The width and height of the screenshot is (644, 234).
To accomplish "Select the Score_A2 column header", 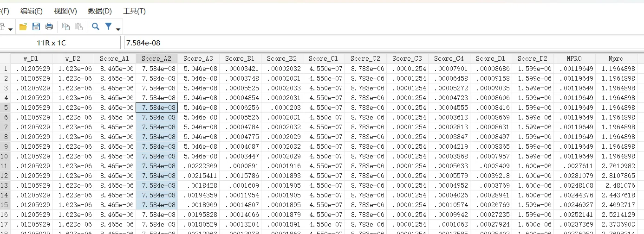I will [x=156, y=58].
